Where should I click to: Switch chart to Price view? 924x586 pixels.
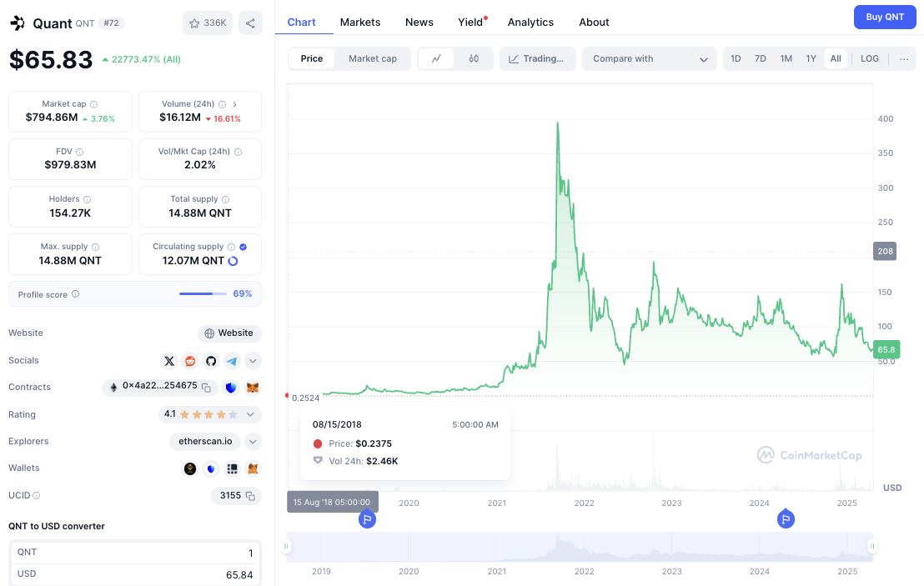(x=312, y=59)
